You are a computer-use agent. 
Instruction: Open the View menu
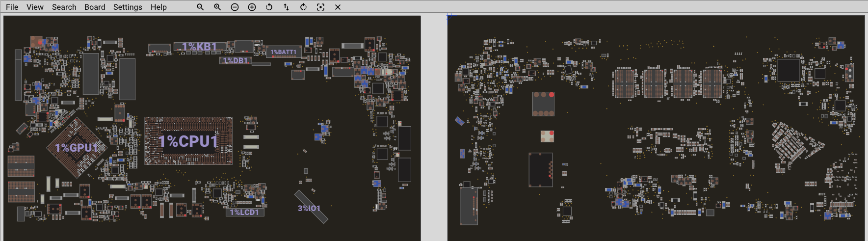(35, 7)
